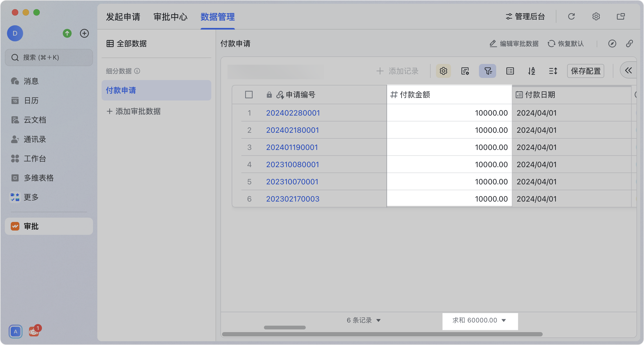Viewport: 644px width, 345px height.
Task: Open application link 202302170003
Action: tap(293, 199)
